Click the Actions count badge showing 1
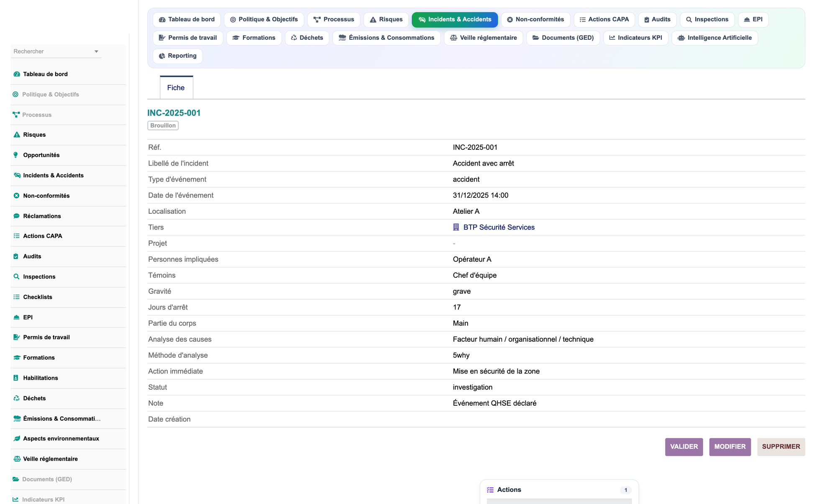Viewport: 814px width, 504px height. coord(626,490)
